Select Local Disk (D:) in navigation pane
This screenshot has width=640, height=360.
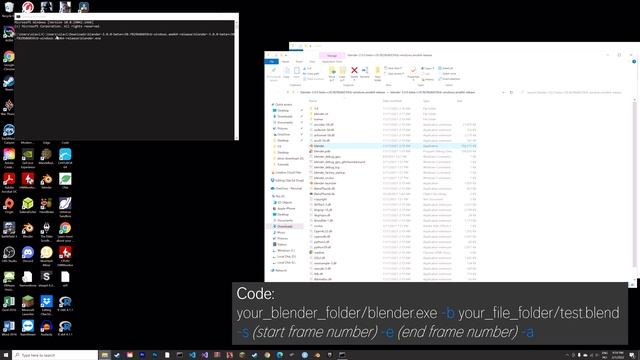[x=284, y=256]
